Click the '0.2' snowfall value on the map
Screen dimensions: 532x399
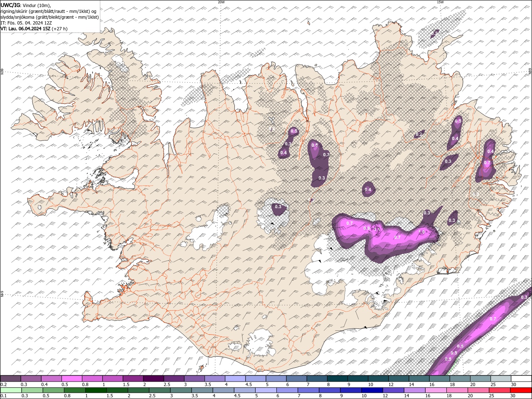point(419,134)
